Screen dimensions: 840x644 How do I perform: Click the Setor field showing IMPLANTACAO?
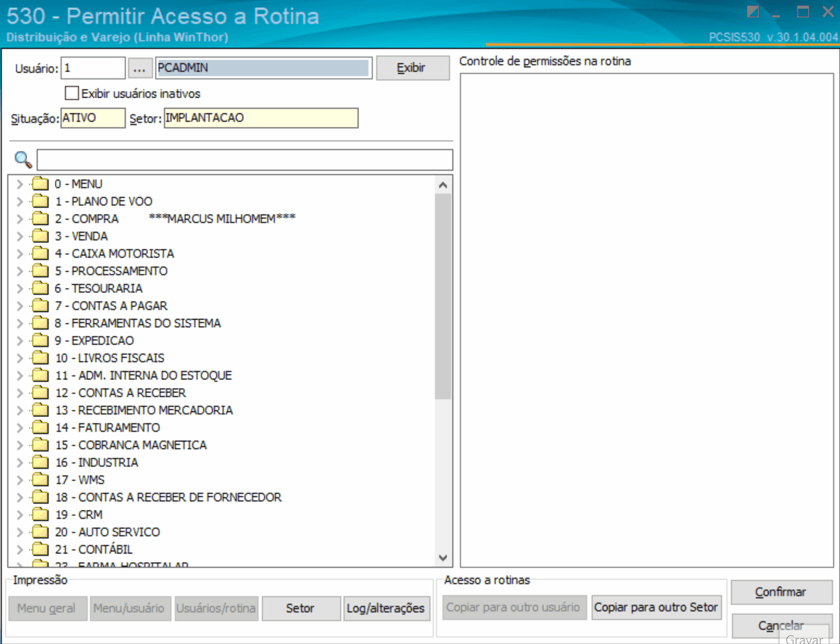point(261,118)
